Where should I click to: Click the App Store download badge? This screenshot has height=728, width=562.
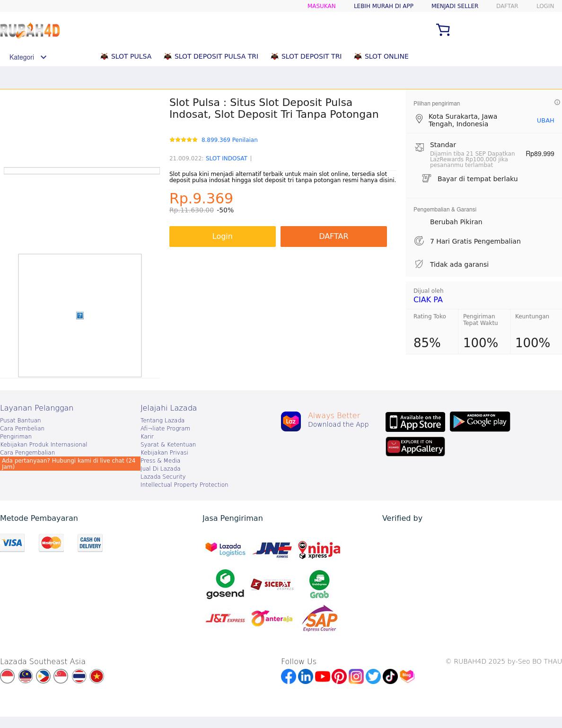click(x=415, y=422)
